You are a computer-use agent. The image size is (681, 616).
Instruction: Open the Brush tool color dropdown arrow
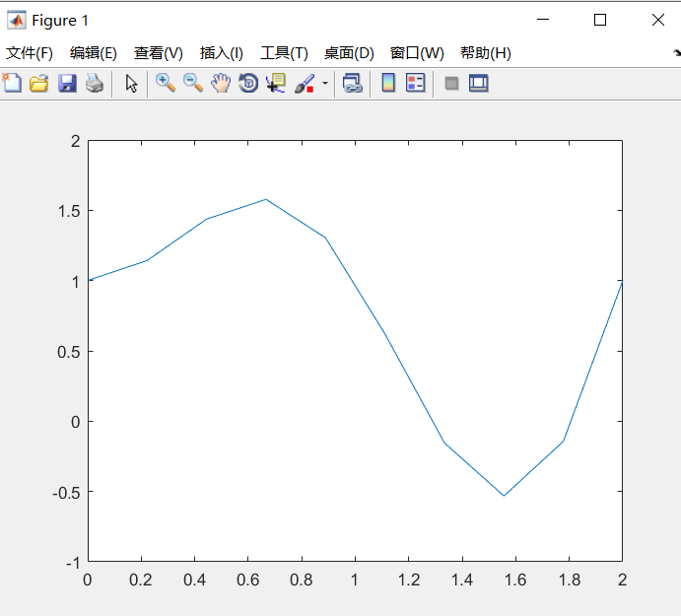click(x=325, y=83)
